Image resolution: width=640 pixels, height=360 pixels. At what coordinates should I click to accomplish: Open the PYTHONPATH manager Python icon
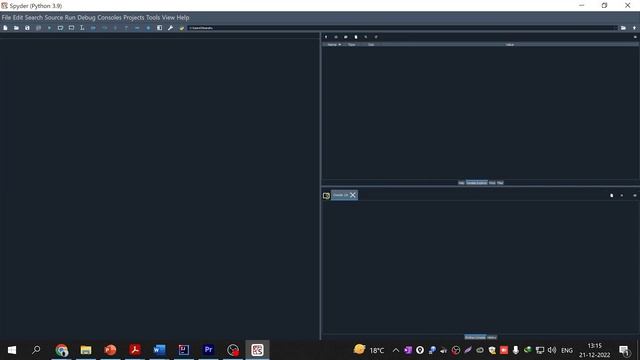click(182, 28)
